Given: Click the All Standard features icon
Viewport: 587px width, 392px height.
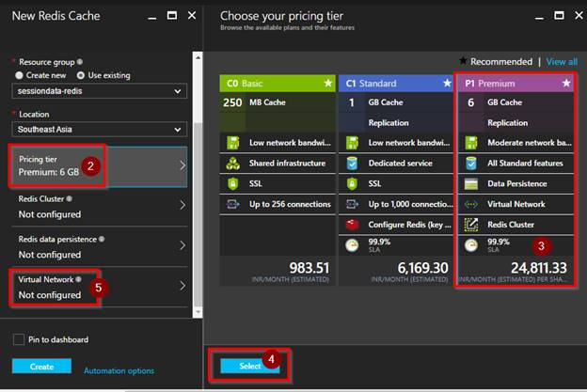Looking at the screenshot, I should click(x=471, y=163).
